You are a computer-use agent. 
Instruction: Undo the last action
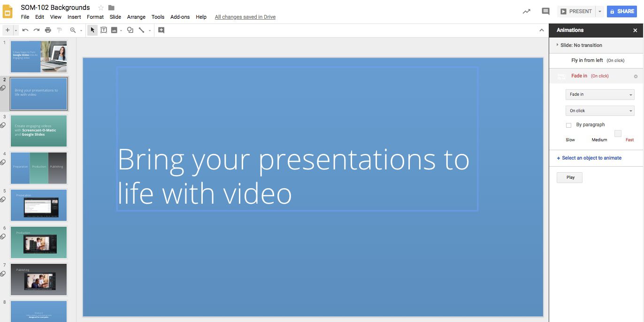25,30
